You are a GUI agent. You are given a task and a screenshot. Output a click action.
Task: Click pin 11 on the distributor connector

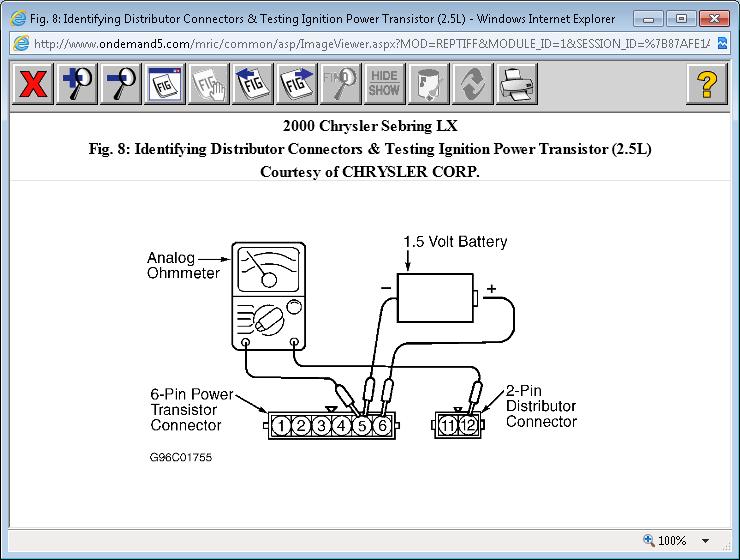coord(448,426)
